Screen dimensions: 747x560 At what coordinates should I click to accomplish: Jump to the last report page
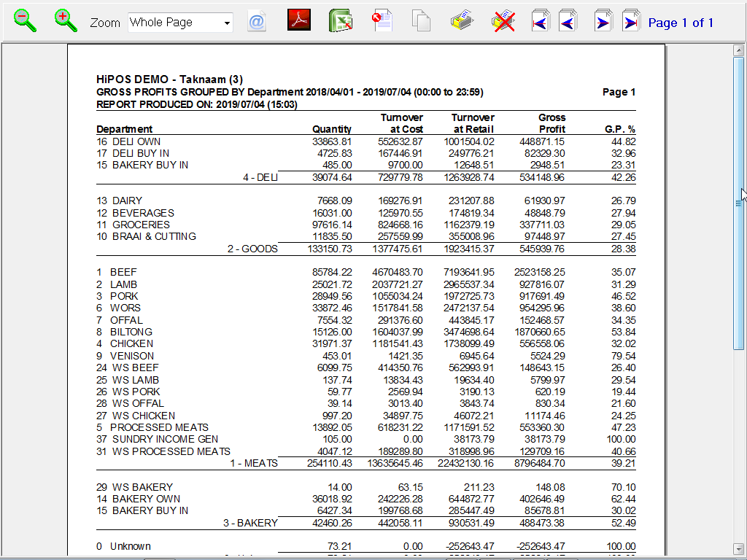(x=630, y=21)
